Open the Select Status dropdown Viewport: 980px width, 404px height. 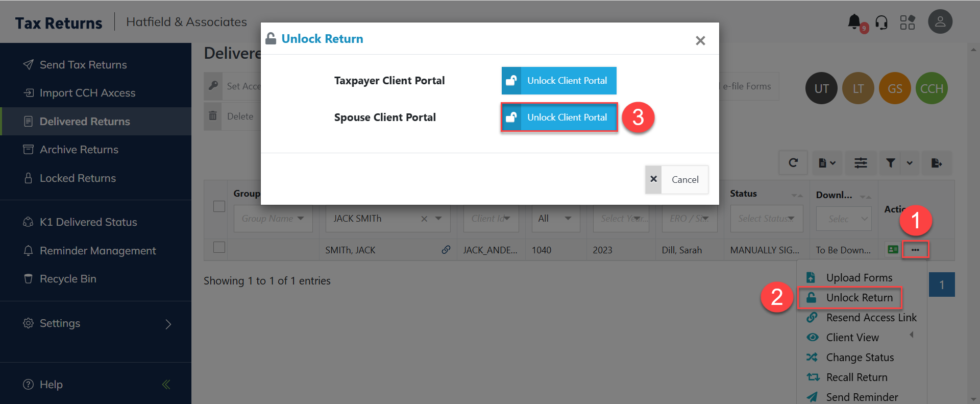pos(766,219)
